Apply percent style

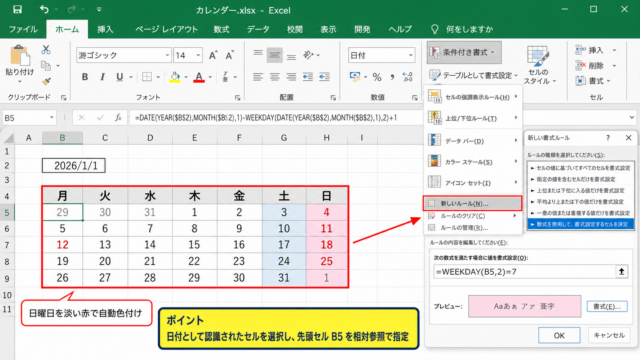377,77
